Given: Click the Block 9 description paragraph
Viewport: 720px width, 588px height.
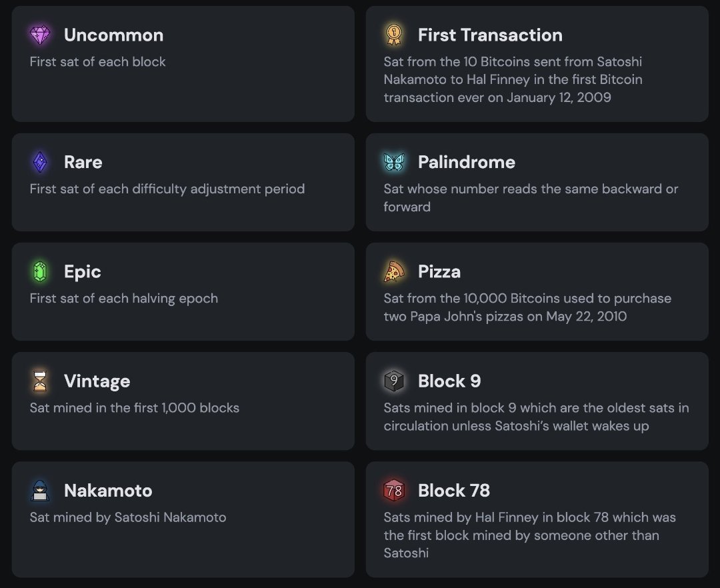Looking at the screenshot, I should (536, 417).
